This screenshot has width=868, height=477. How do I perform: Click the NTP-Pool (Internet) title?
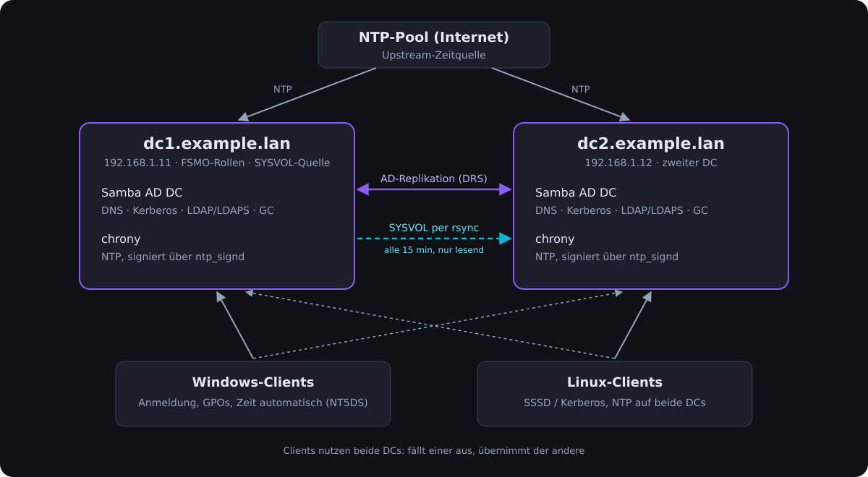pos(434,38)
